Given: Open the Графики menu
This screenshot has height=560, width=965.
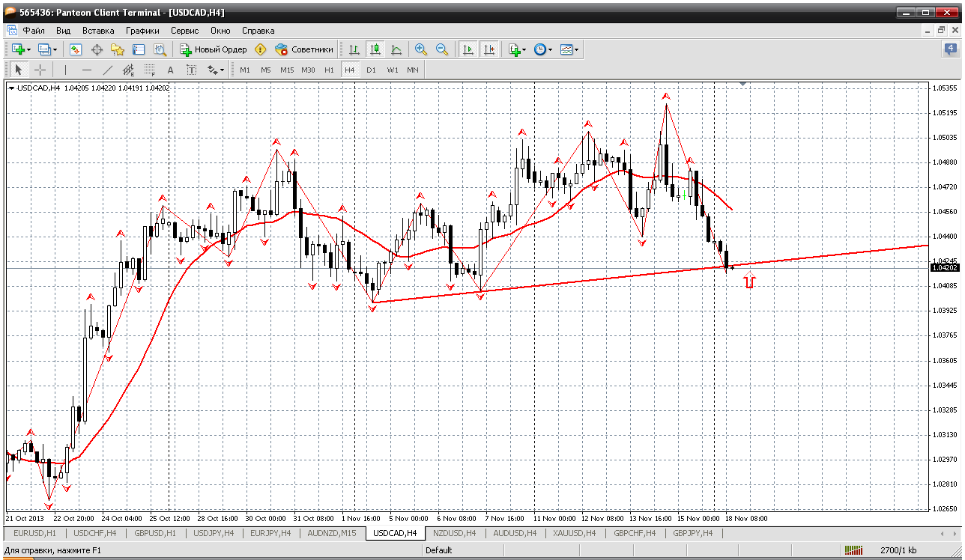Looking at the screenshot, I should pyautogui.click(x=142, y=31).
